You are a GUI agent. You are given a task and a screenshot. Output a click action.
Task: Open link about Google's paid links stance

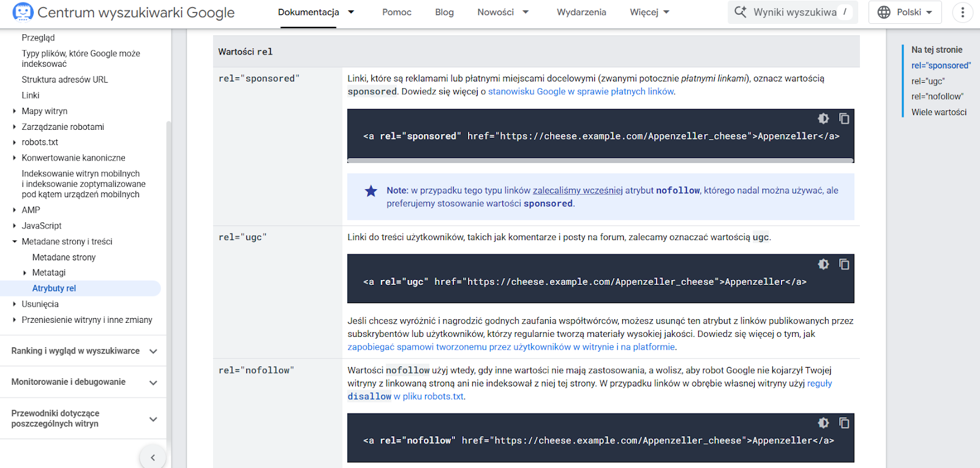click(x=581, y=91)
